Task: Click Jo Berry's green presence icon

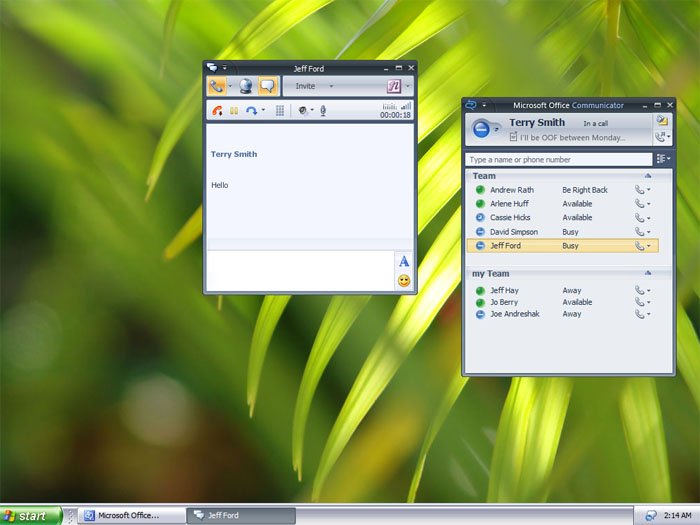Action: tap(480, 302)
